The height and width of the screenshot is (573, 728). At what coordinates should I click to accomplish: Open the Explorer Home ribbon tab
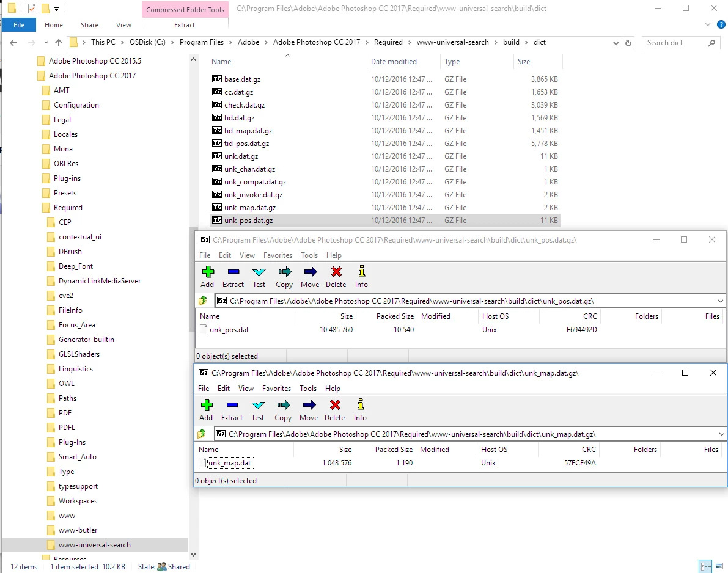click(54, 25)
